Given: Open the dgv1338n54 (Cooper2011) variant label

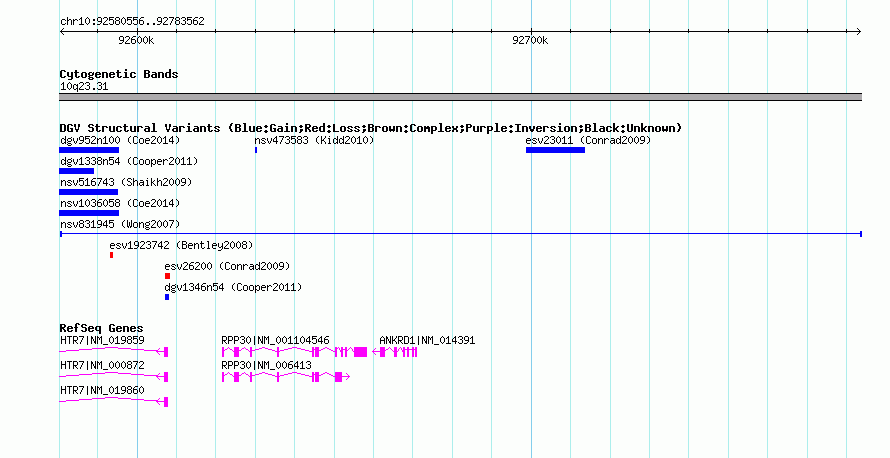Looking at the screenshot, I should tap(129, 161).
